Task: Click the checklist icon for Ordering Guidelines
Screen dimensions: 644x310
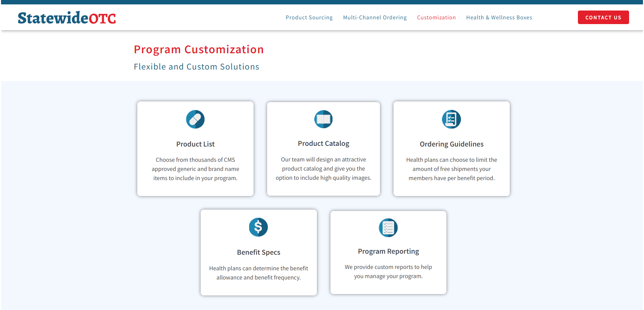Action: click(451, 119)
